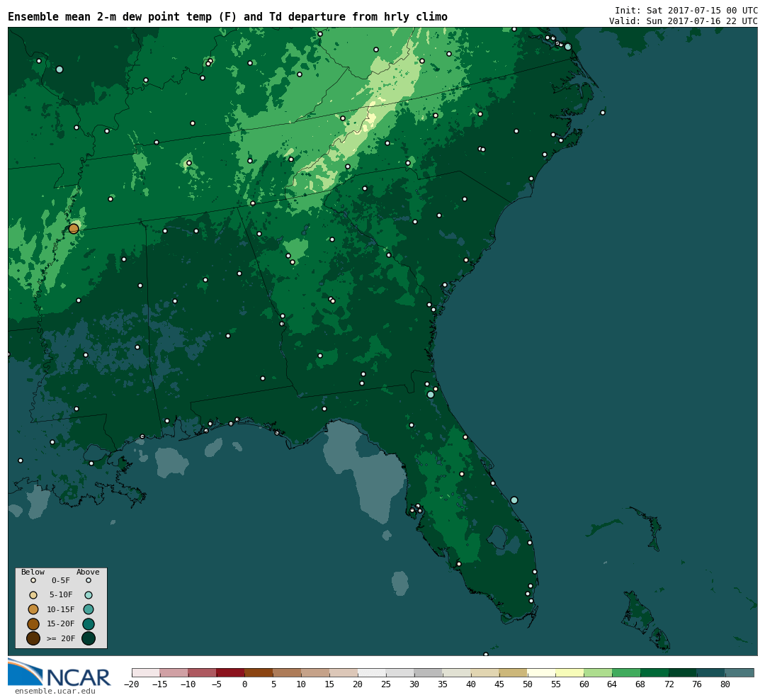765x700 pixels.
Task: Pick the above-80 grey-teal swatch
Action: pyautogui.click(x=739, y=672)
